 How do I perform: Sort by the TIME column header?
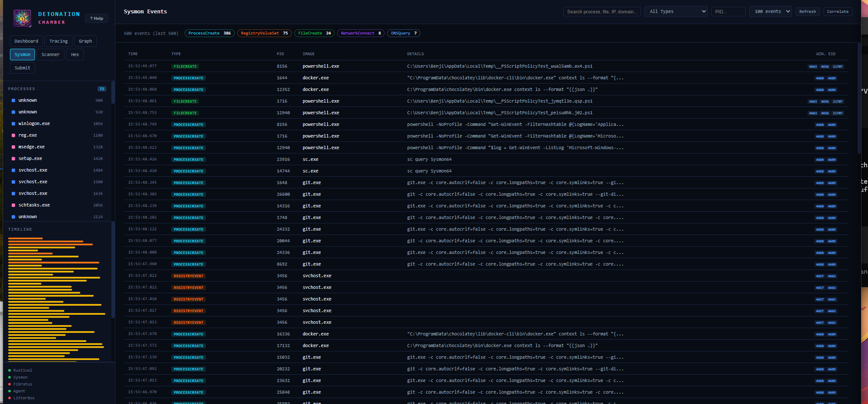tap(133, 54)
